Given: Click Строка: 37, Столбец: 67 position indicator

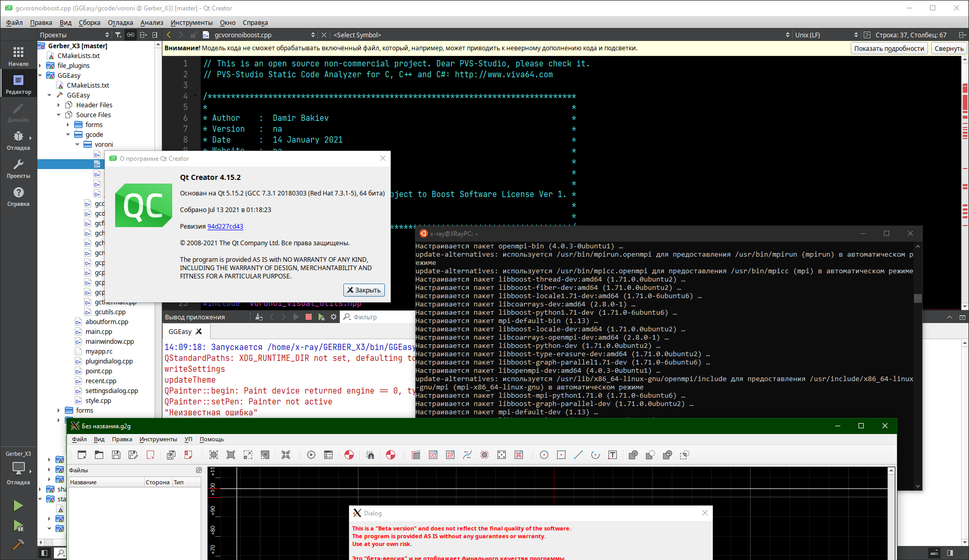Looking at the screenshot, I should (911, 35).
